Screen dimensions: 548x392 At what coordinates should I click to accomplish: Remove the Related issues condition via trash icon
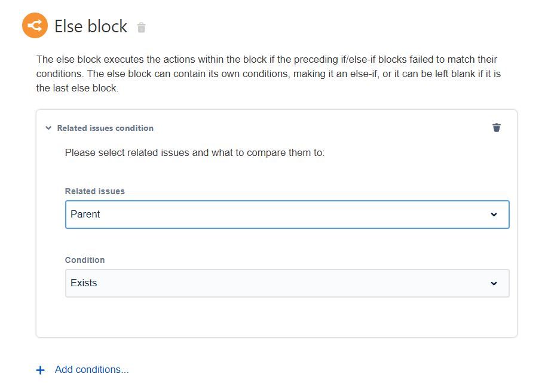[497, 127]
